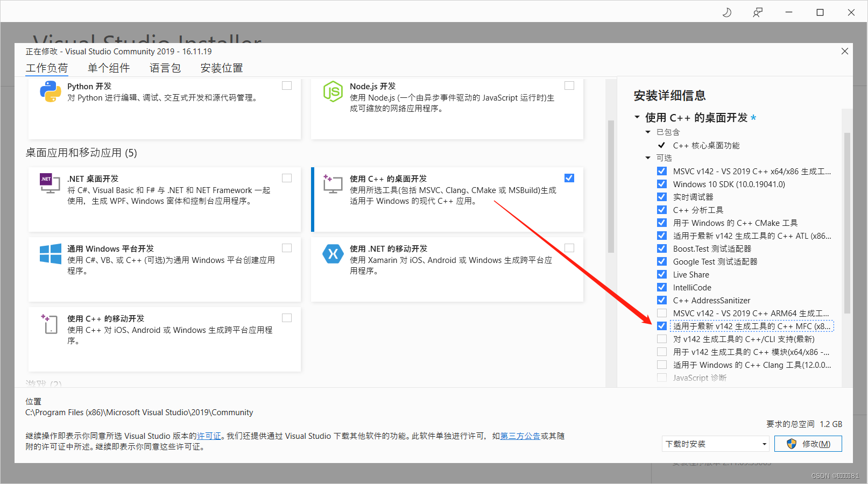Uncheck the C++ ATL for v142 option

point(662,236)
